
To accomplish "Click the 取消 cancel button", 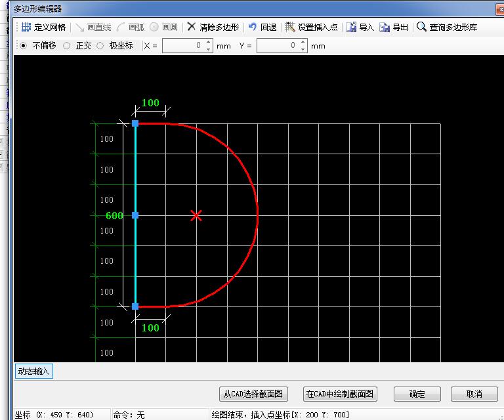I will (474, 394).
